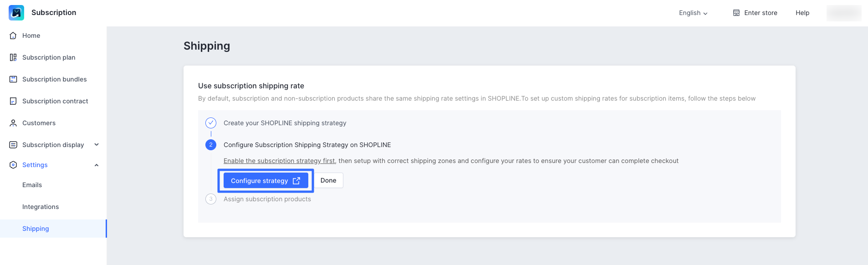Open the English language dropdown
Screen dimensions: 868x265
tap(693, 13)
